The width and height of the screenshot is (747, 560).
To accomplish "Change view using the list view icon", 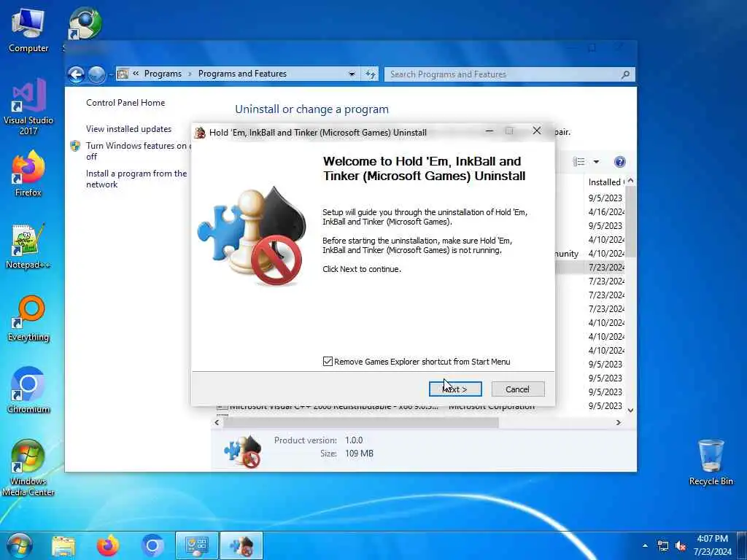I will tap(578, 162).
